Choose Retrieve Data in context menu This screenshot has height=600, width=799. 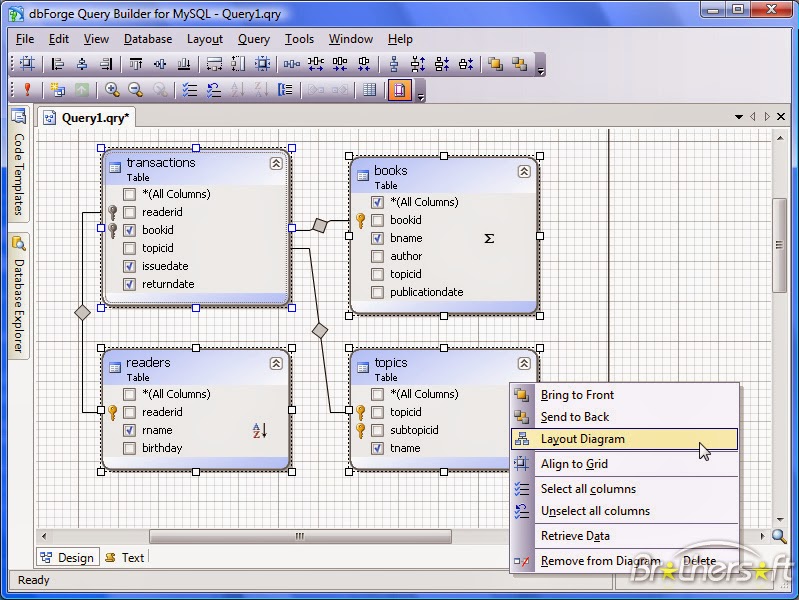tap(624, 536)
